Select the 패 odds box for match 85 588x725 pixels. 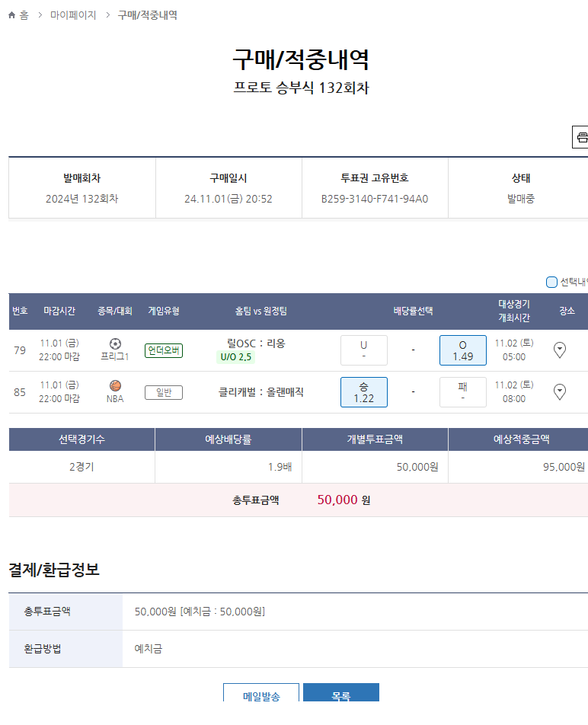[x=462, y=392]
